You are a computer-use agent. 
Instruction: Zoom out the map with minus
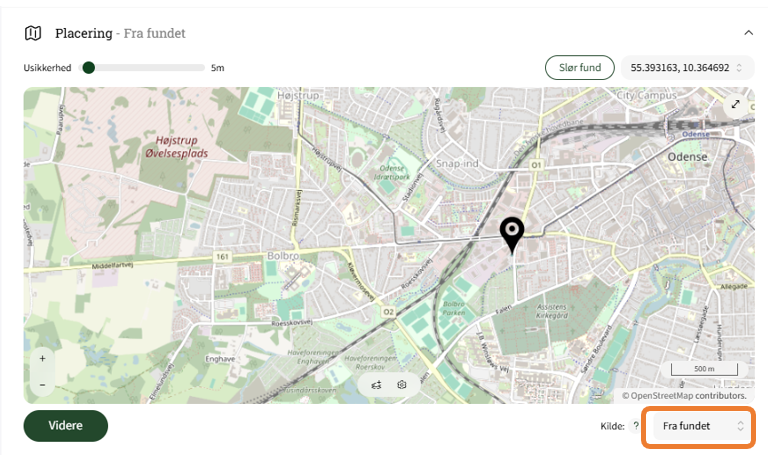pos(43,385)
